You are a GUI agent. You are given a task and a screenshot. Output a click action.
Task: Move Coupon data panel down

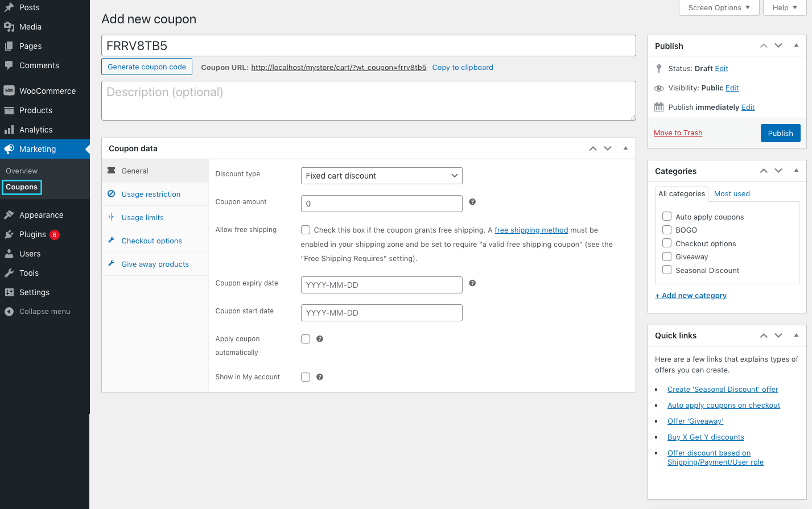click(608, 148)
